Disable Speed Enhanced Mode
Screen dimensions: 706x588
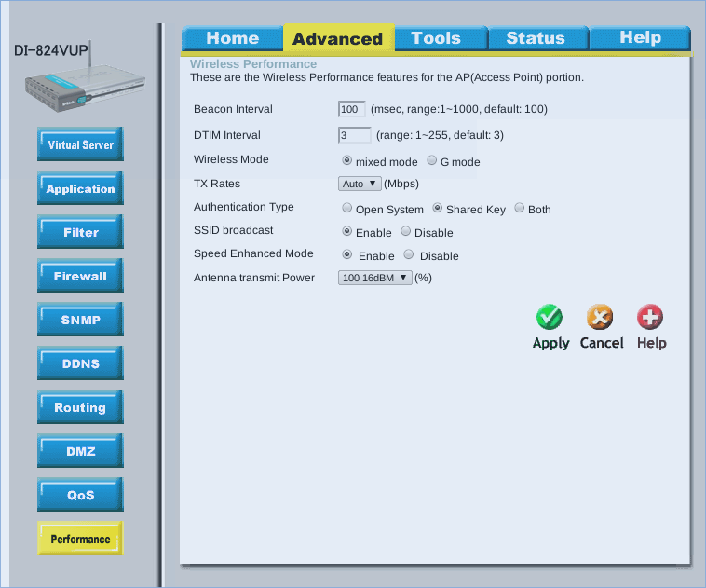click(x=408, y=254)
